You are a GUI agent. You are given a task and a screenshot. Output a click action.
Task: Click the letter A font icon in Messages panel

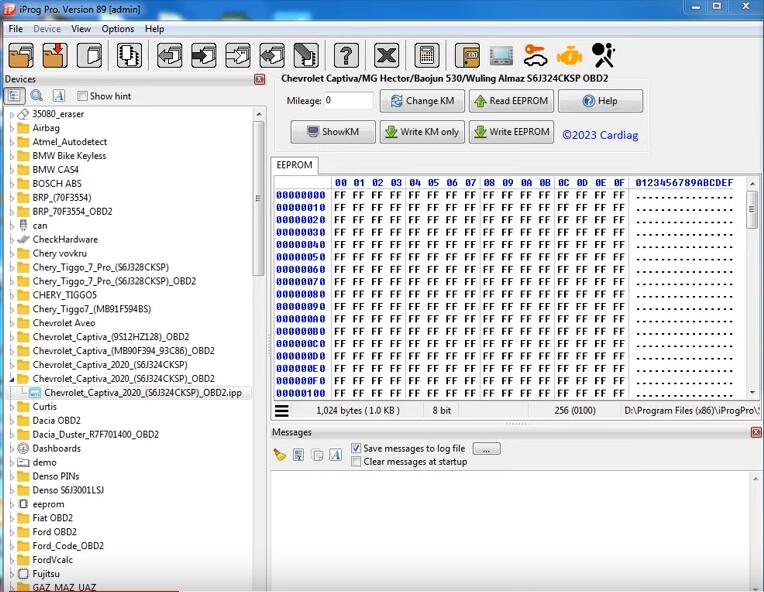click(336, 455)
